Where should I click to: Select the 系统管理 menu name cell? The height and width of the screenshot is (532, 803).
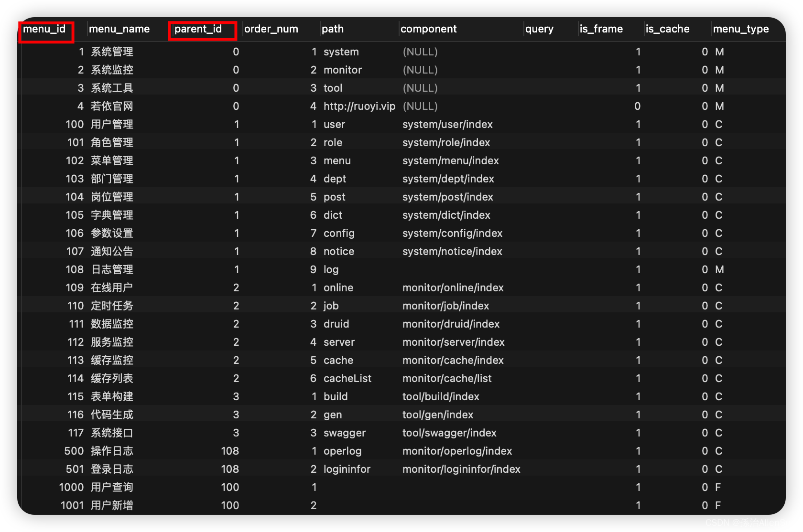(112, 52)
